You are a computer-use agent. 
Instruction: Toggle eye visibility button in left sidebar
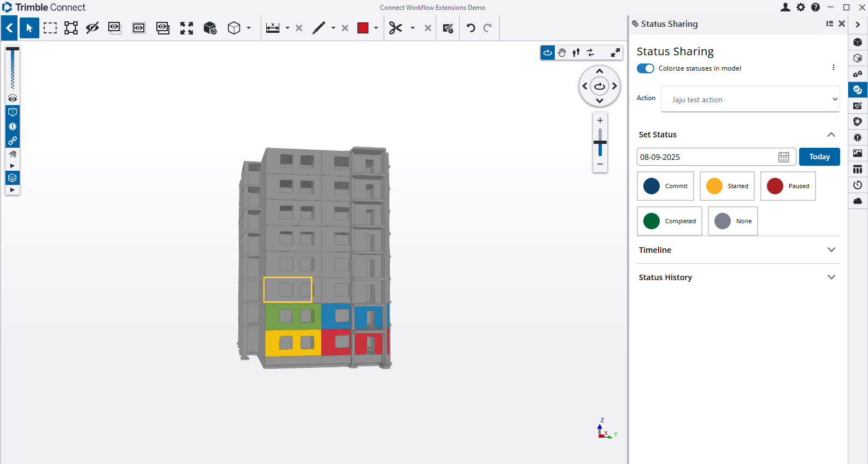tap(13, 98)
